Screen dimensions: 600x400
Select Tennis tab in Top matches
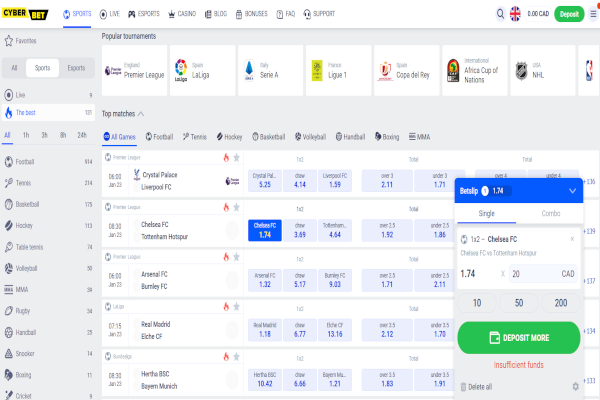[x=195, y=137]
